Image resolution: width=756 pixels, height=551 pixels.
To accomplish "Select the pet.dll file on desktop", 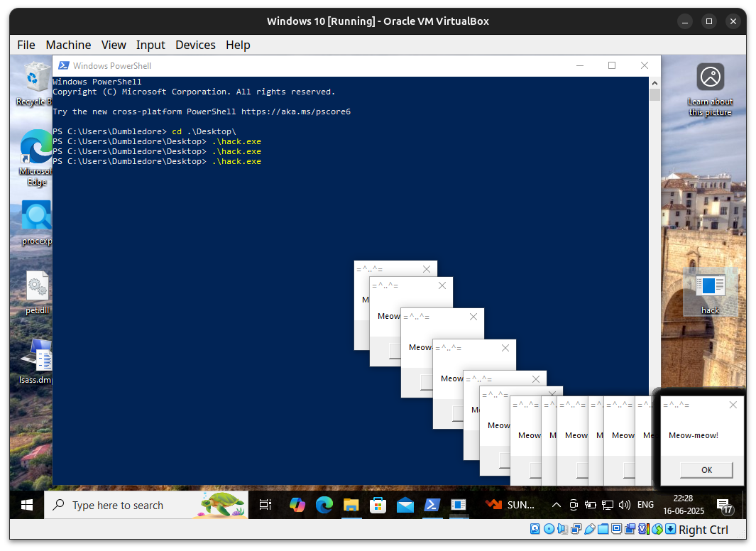I will (37, 293).
